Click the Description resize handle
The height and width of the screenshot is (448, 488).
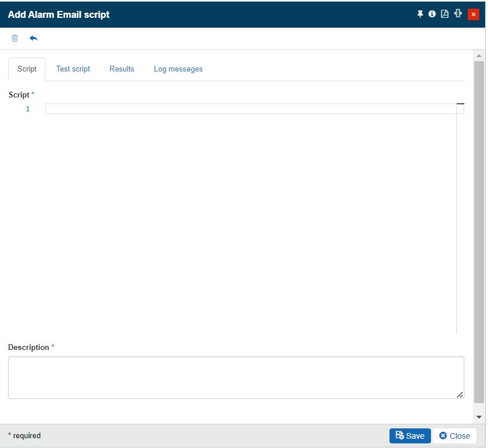460,395
